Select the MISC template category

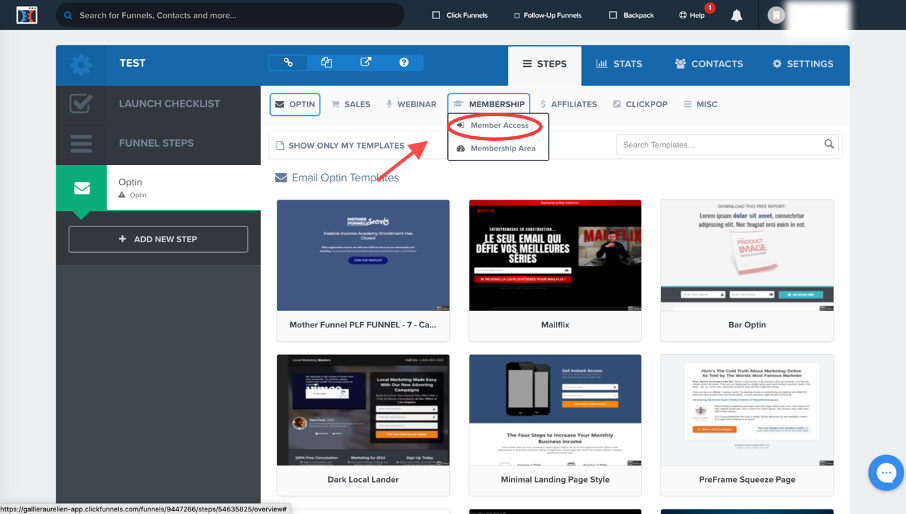pyautogui.click(x=700, y=104)
